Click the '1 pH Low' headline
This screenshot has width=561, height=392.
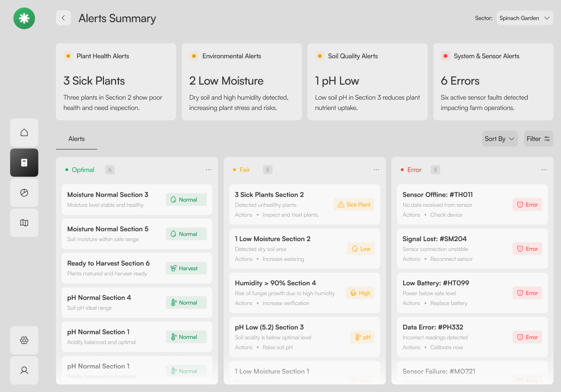click(x=337, y=81)
